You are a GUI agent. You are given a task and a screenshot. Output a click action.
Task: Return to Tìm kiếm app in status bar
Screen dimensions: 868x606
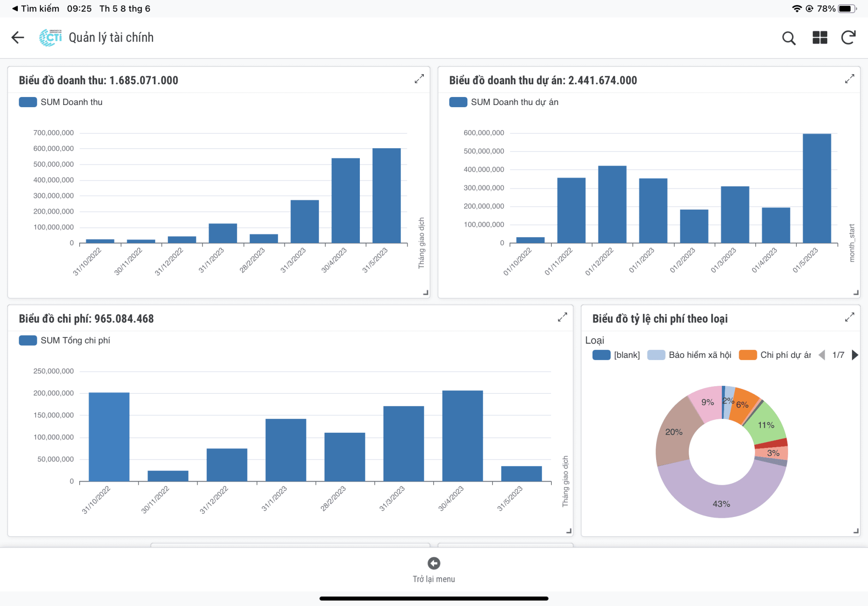pyautogui.click(x=36, y=8)
